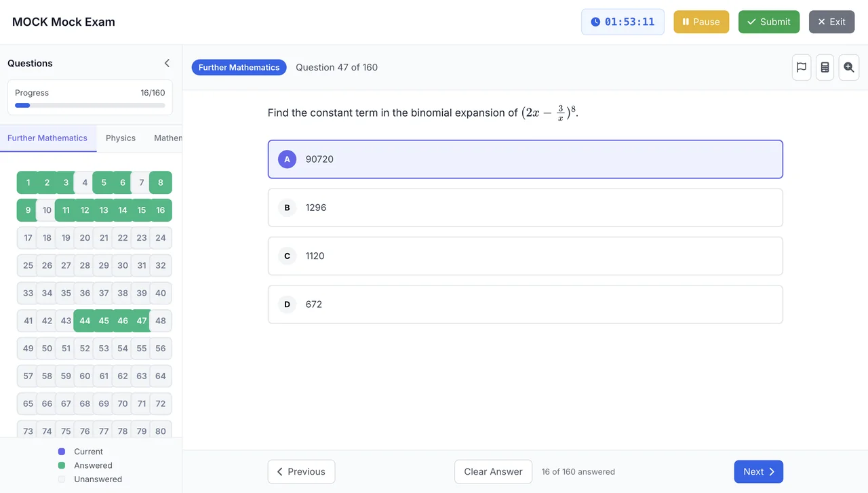Jump to answered question 46
This screenshot has height=493, width=868.
tap(123, 321)
